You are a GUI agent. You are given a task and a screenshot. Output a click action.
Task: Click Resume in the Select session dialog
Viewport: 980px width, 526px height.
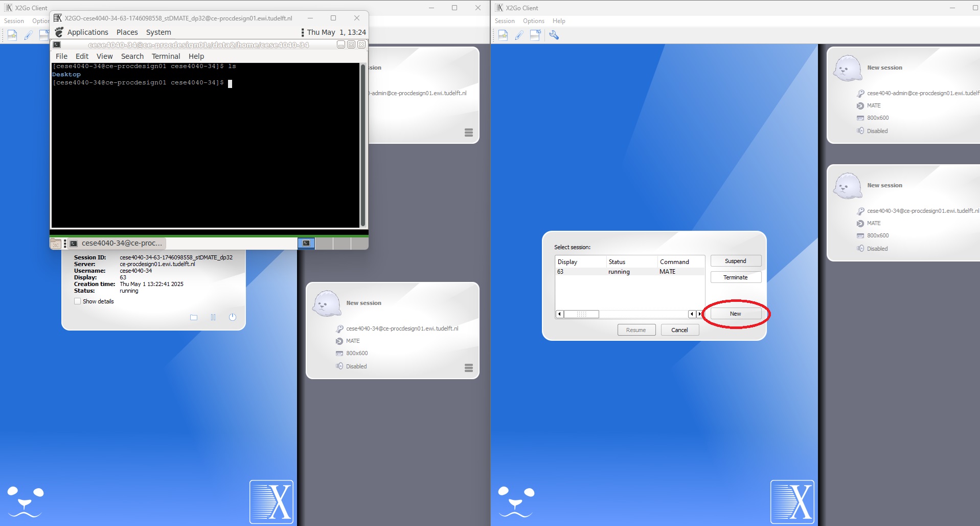pyautogui.click(x=636, y=330)
